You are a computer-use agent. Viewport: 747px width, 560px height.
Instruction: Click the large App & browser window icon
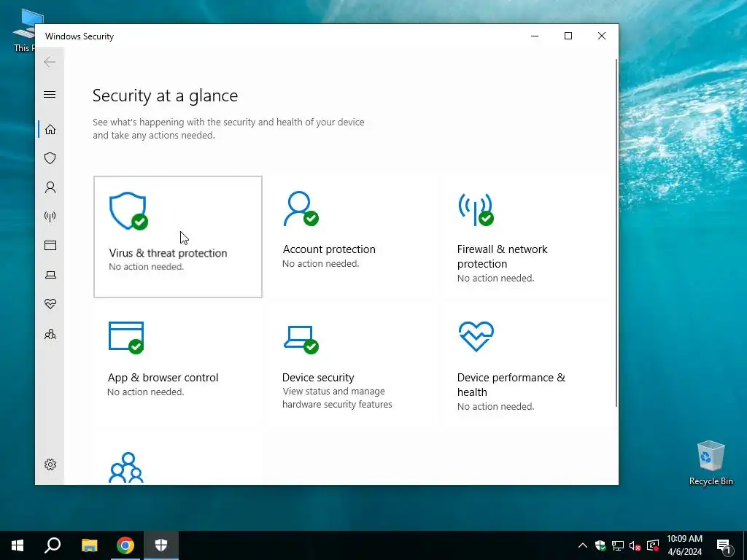coord(127,338)
